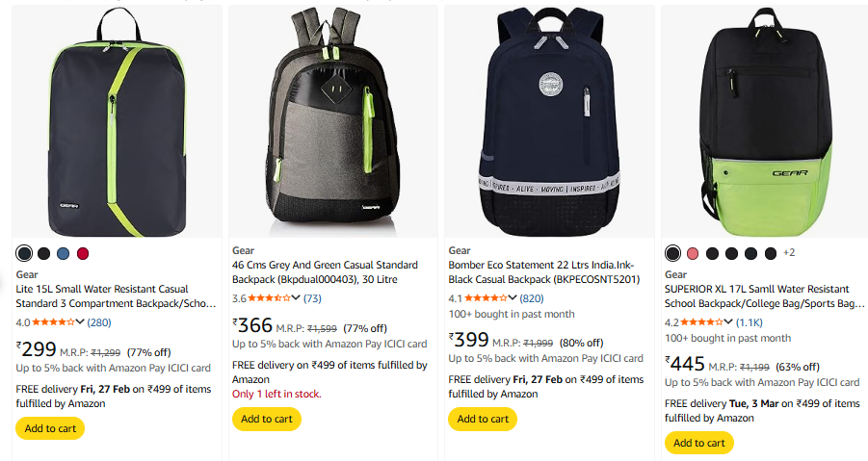Add SUPERIOR XL 17L backpack to cart
Screen dimensions: 868x461
(698, 443)
